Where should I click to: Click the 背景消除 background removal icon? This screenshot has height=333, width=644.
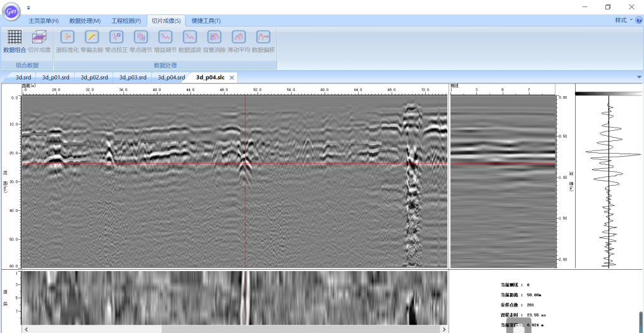click(214, 38)
